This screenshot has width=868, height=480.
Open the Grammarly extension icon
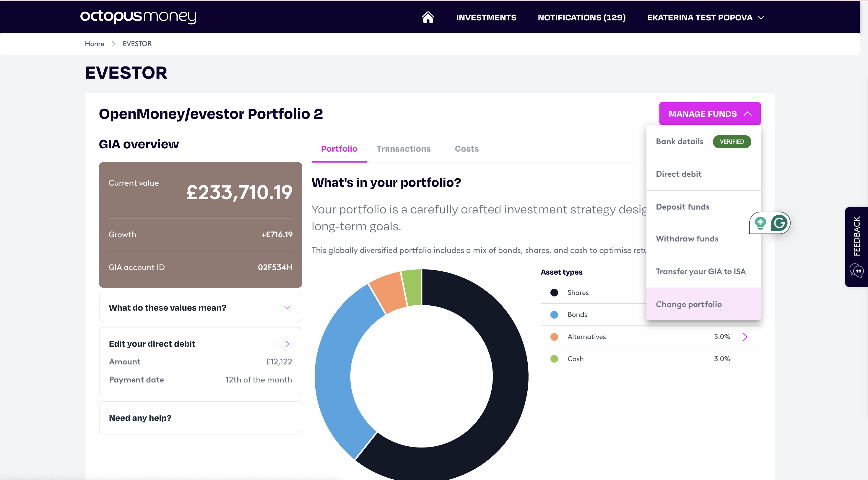779,223
